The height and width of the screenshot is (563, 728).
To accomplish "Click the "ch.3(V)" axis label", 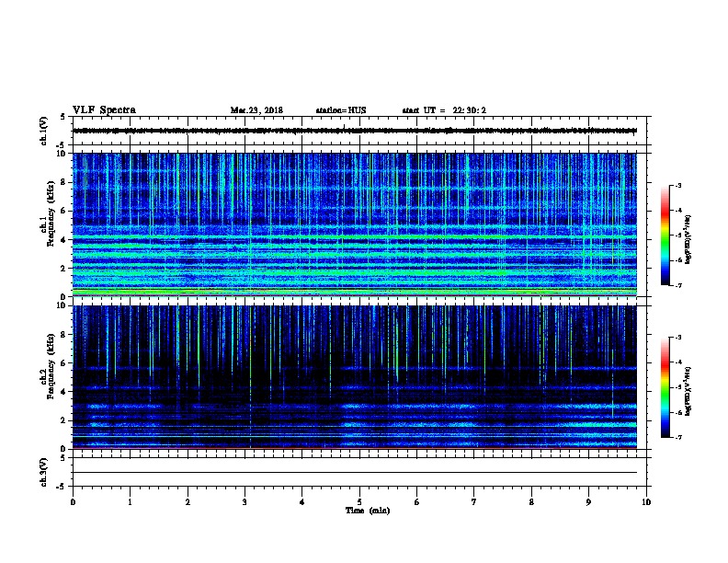I will (x=43, y=472).
